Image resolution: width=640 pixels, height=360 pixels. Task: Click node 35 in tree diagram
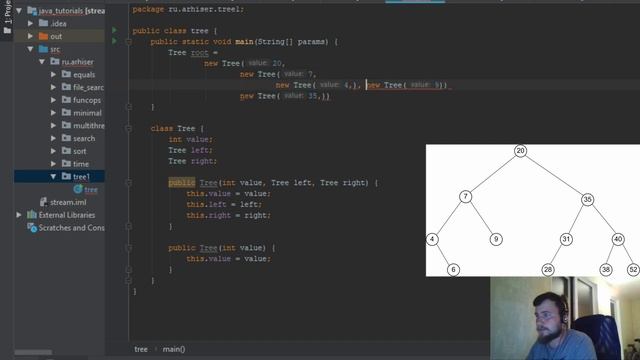[587, 199]
